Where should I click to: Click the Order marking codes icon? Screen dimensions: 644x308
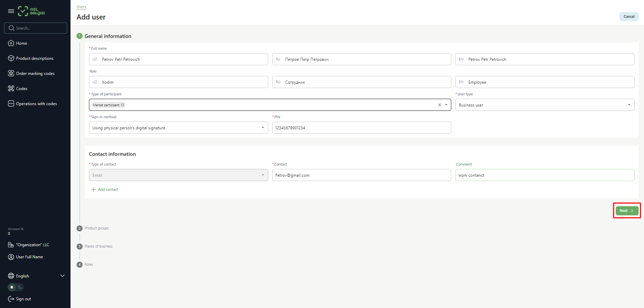[11, 74]
